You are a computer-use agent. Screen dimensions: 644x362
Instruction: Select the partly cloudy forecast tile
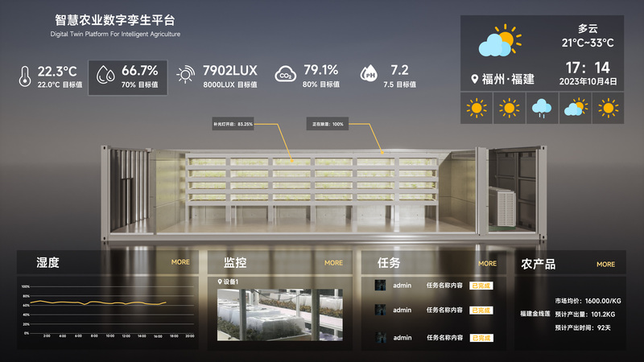click(575, 109)
